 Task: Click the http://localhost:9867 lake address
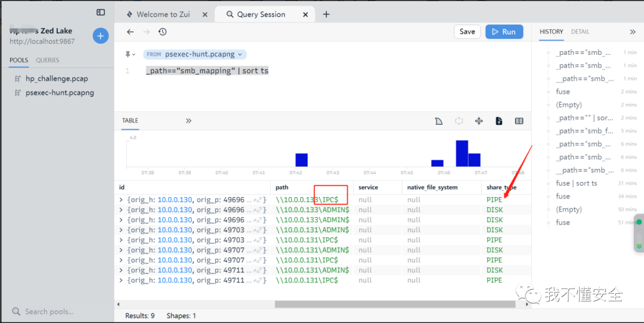point(42,42)
